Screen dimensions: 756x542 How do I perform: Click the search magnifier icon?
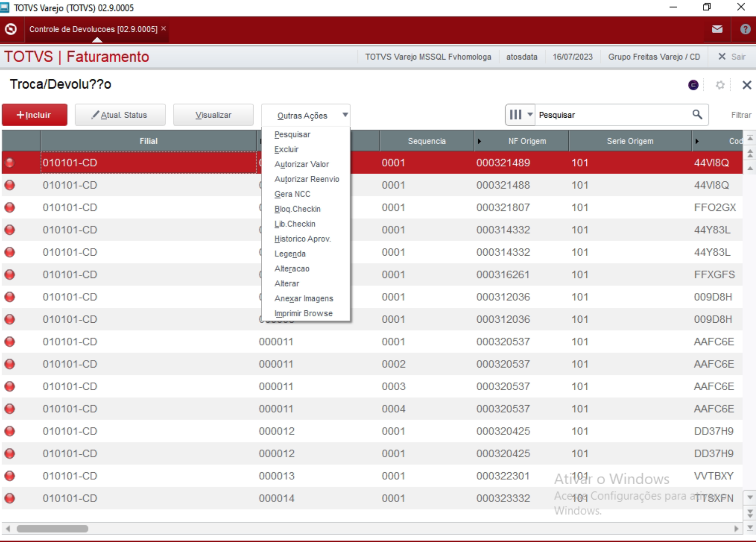pyautogui.click(x=697, y=115)
